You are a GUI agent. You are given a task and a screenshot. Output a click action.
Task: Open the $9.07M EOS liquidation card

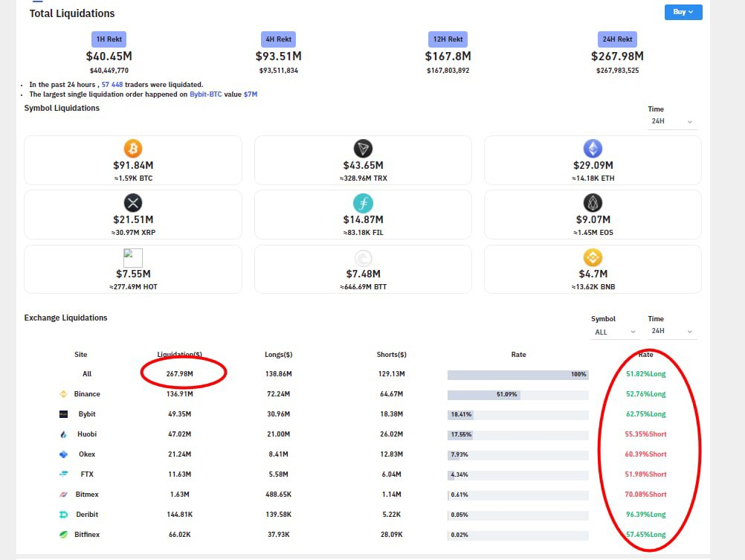593,214
